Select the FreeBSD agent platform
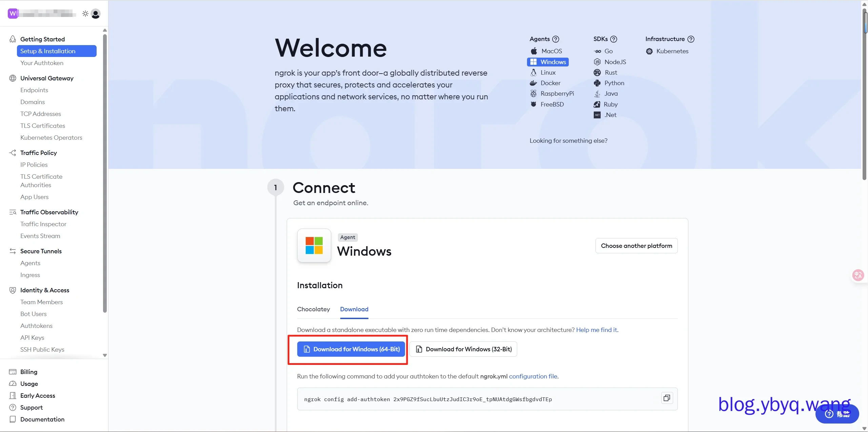Viewport: 868px width, 432px height. point(547,104)
